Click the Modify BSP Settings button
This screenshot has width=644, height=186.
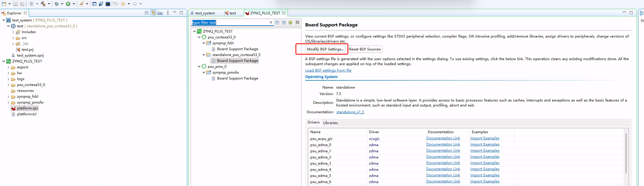[x=325, y=49]
